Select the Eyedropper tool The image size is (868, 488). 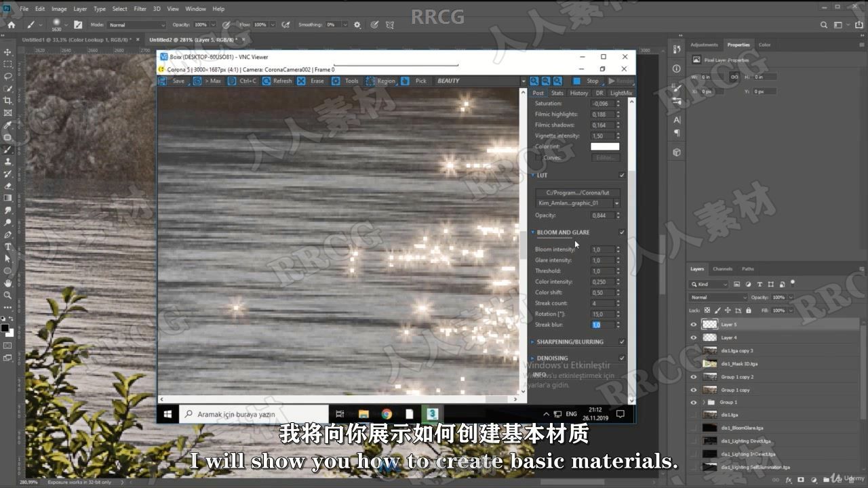point(7,125)
